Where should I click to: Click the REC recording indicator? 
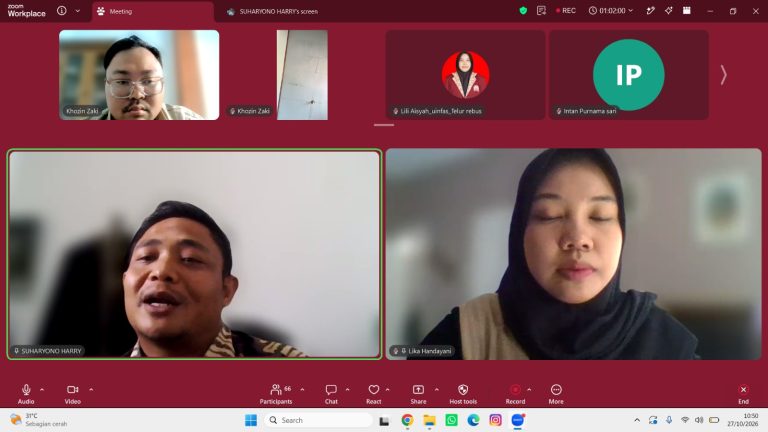click(566, 10)
